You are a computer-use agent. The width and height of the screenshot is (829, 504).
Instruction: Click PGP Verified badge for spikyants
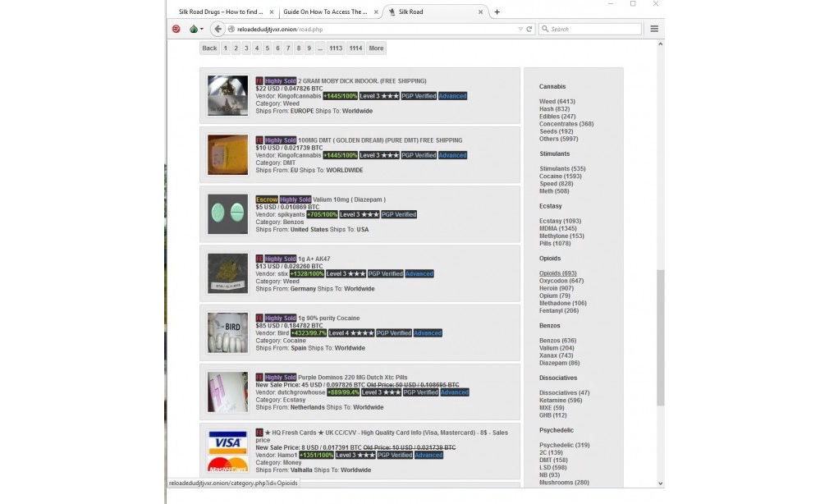point(399,214)
